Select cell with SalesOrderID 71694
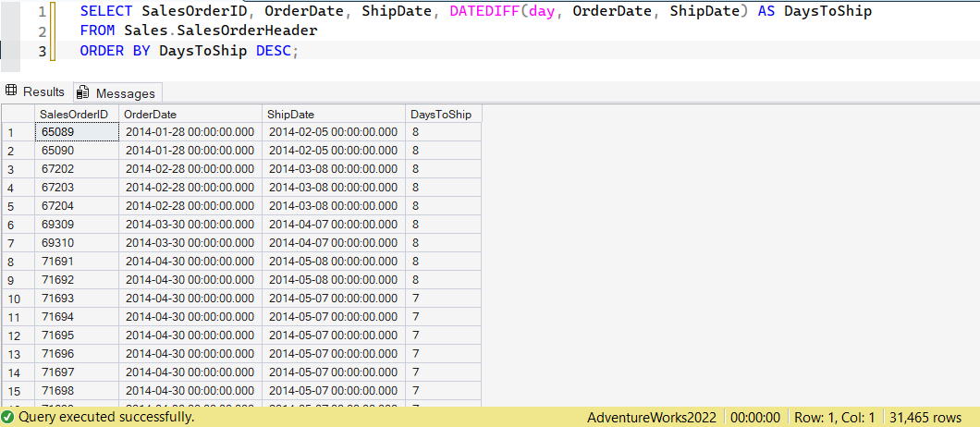This screenshot has width=980, height=427. tap(77, 316)
